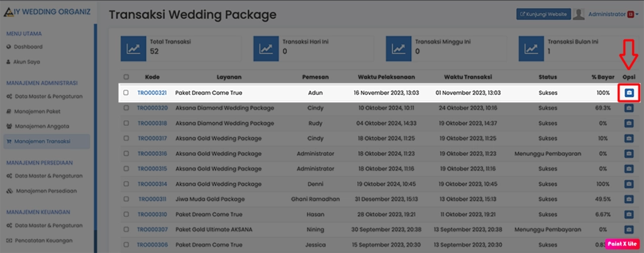Open transaction code link TRO000314

click(x=152, y=183)
